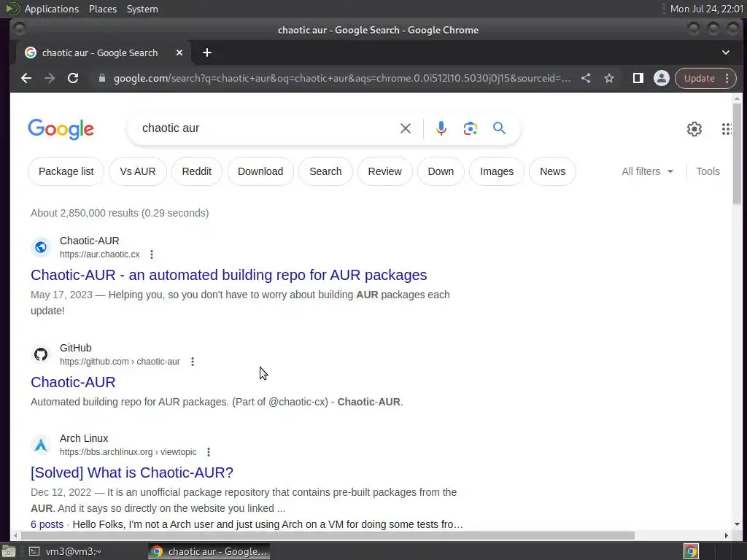This screenshot has width=747, height=560.
Task: Switch to News results
Action: 552,171
